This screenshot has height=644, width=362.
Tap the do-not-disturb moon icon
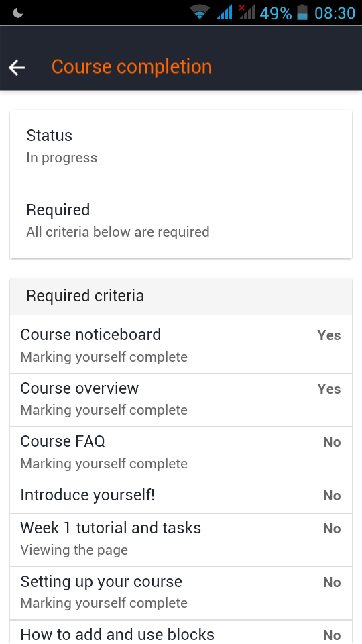(x=18, y=13)
